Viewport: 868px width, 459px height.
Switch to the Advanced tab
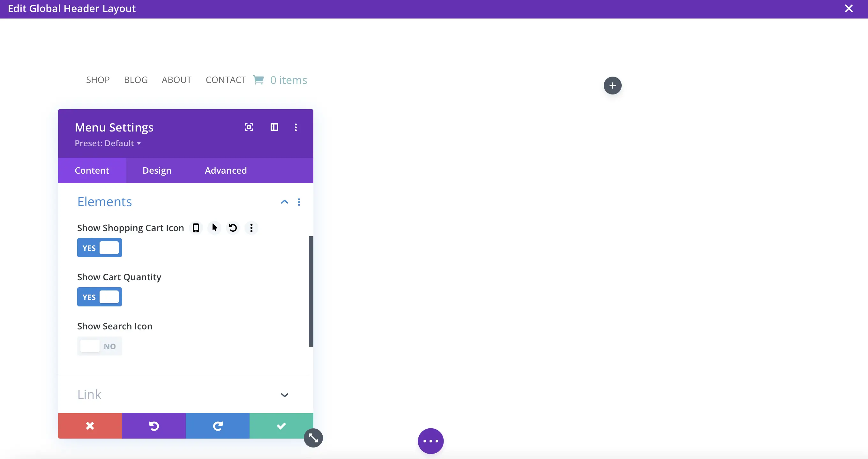226,170
